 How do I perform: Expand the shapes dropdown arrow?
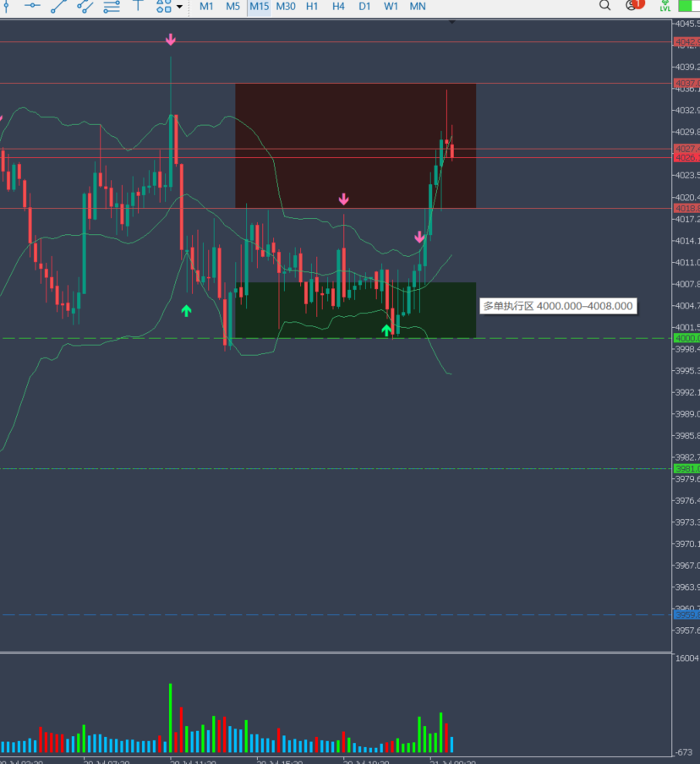179,7
